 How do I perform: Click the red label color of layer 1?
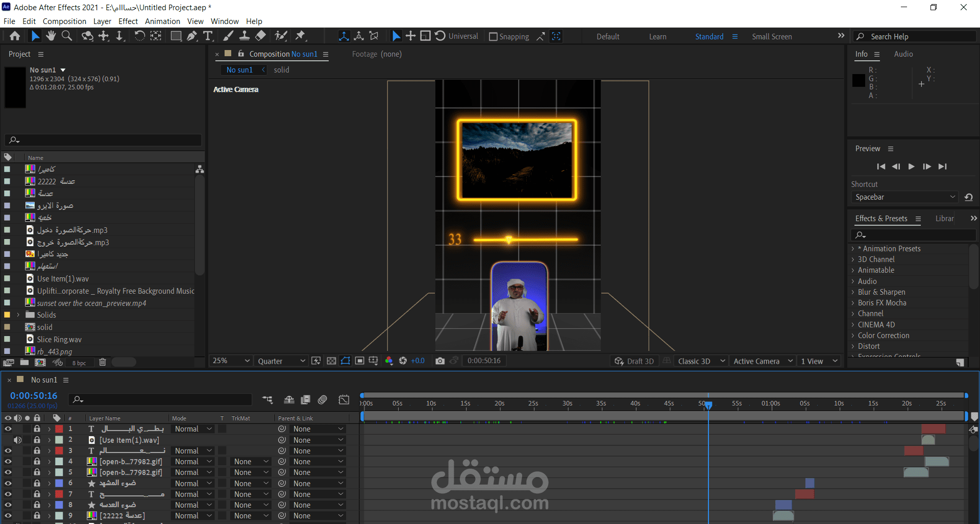click(x=59, y=429)
